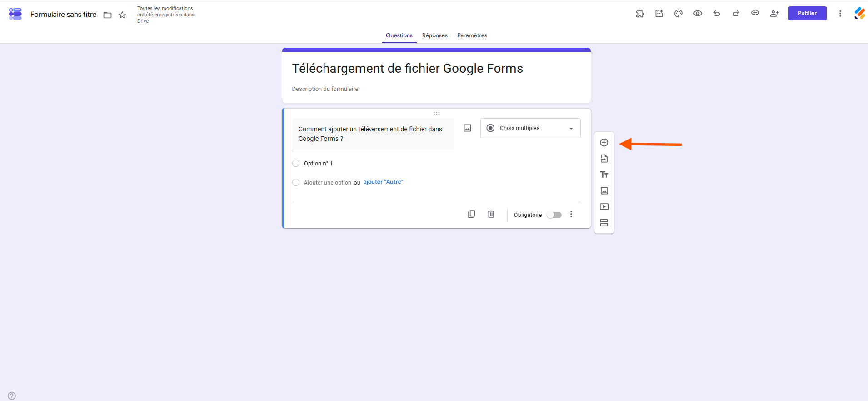The width and height of the screenshot is (868, 401).
Task: Preview the form with the eye icon
Action: point(698,14)
